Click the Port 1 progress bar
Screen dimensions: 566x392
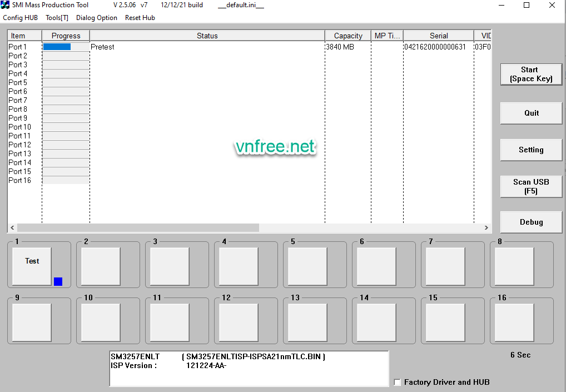(66, 47)
